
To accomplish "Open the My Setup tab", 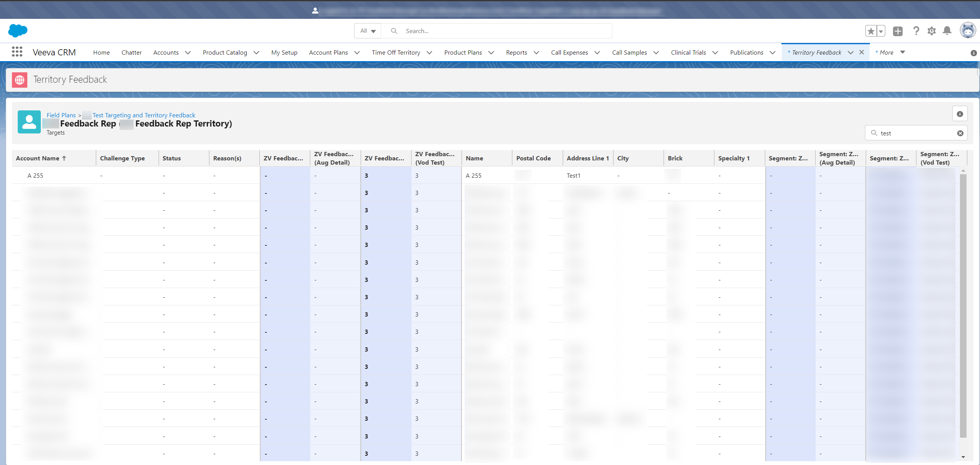I will pyautogui.click(x=284, y=53).
